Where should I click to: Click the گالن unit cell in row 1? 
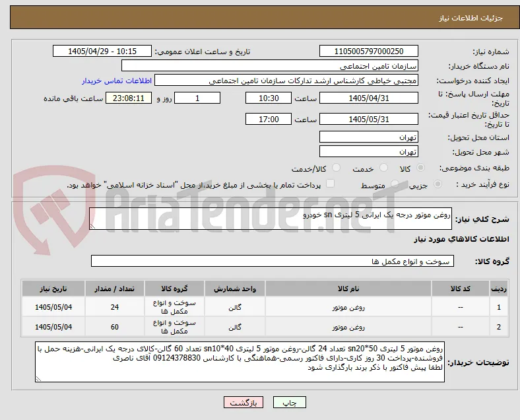tap(235, 308)
